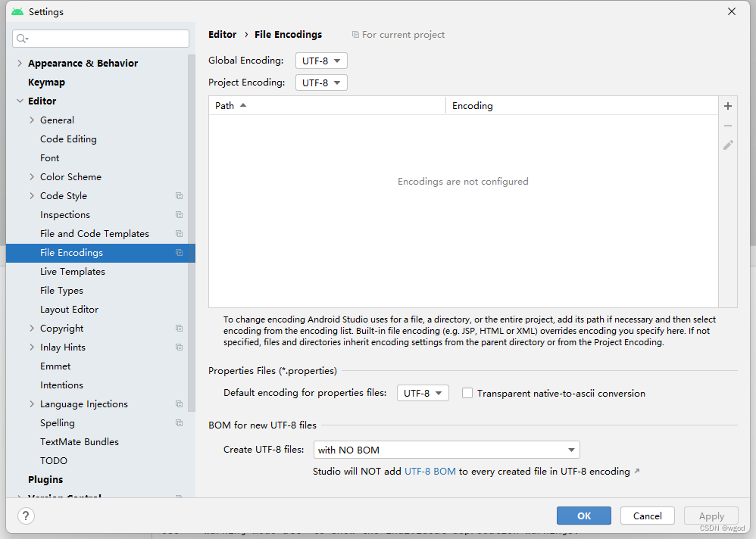
Task: Click the project-level icon beside Language Injections
Action: (x=179, y=403)
